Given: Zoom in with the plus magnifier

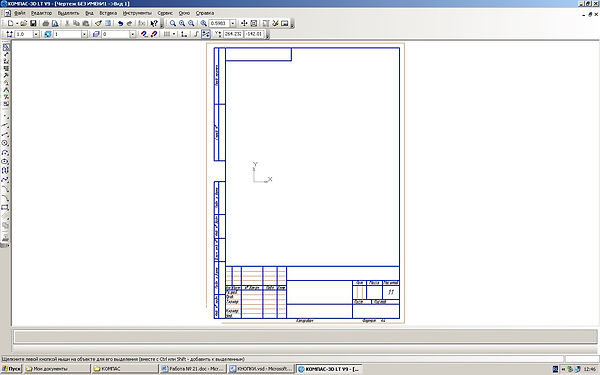Looking at the screenshot, I should [x=182, y=23].
